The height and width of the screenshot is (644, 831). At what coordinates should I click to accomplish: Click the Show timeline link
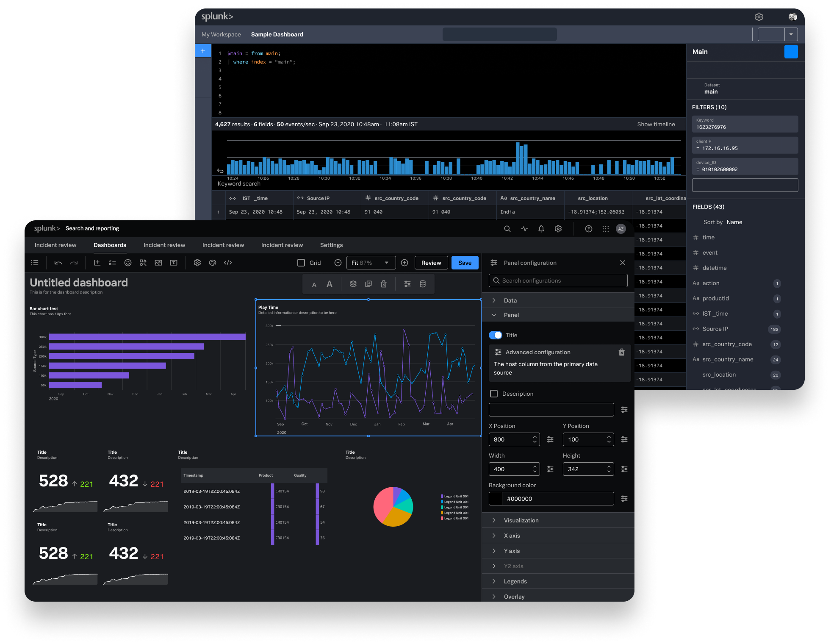coord(656,125)
